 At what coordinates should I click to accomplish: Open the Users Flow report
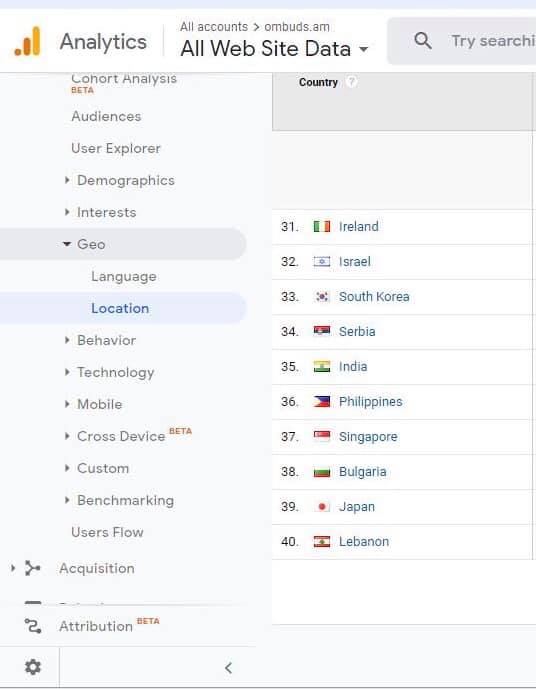107,532
